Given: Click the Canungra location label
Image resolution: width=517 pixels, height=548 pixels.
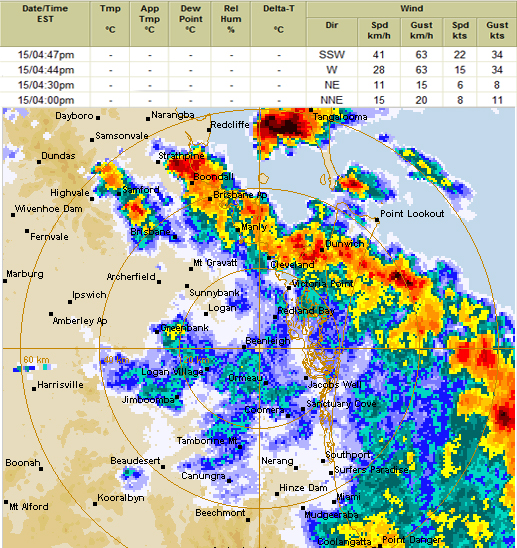Looking at the screenshot, I should pos(203,476).
